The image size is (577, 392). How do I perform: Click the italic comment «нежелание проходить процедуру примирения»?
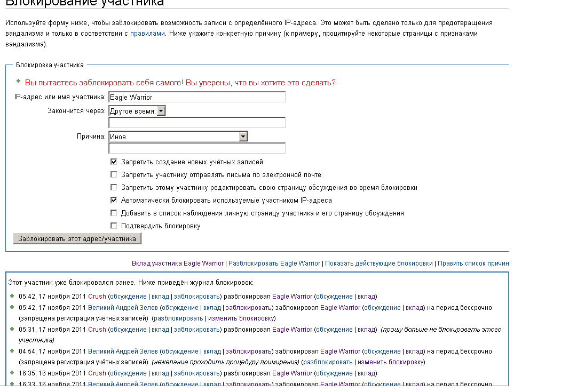click(226, 362)
